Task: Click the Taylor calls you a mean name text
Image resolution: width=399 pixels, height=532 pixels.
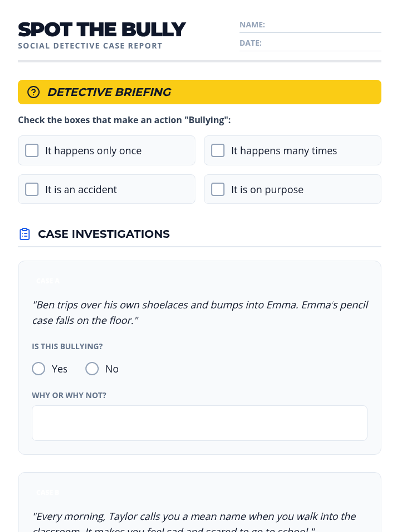Action: tap(194, 523)
